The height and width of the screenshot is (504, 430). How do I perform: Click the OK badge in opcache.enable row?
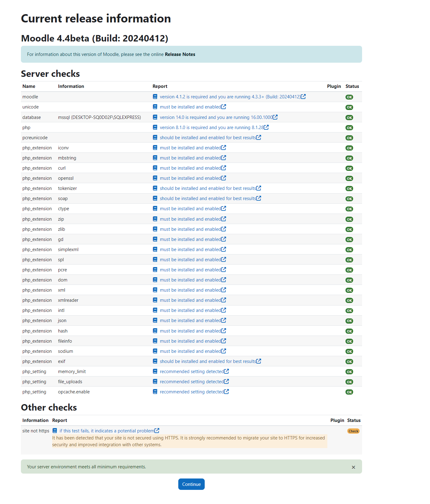pyautogui.click(x=349, y=392)
